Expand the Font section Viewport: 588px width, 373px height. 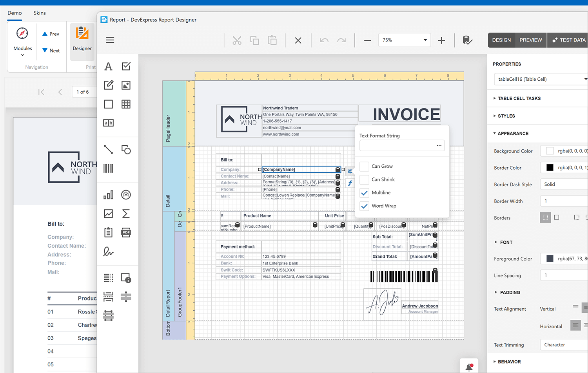(x=504, y=243)
